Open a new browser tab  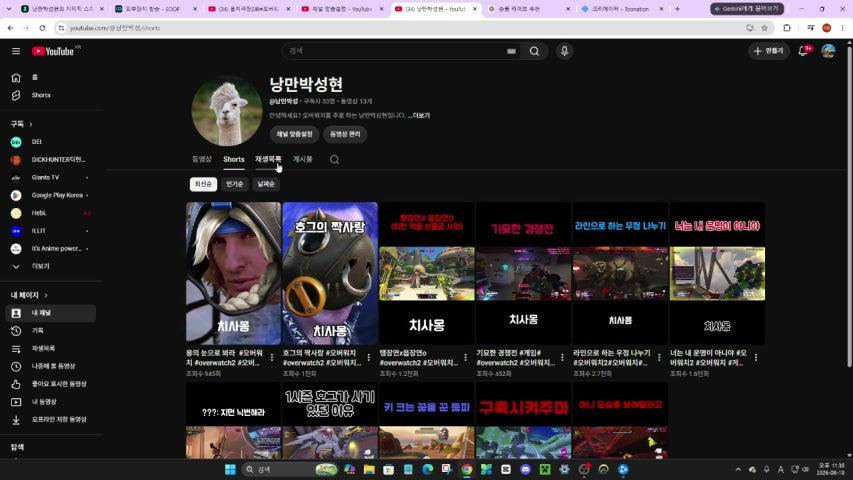(677, 9)
